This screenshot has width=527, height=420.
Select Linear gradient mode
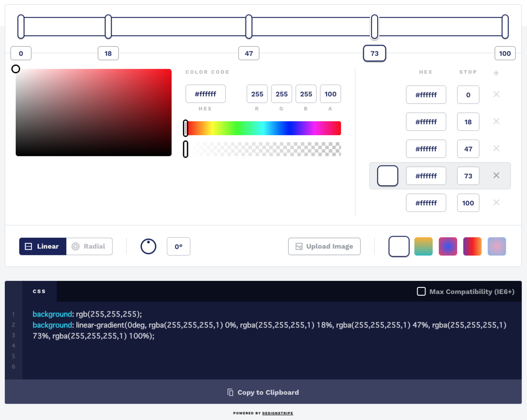click(x=42, y=246)
